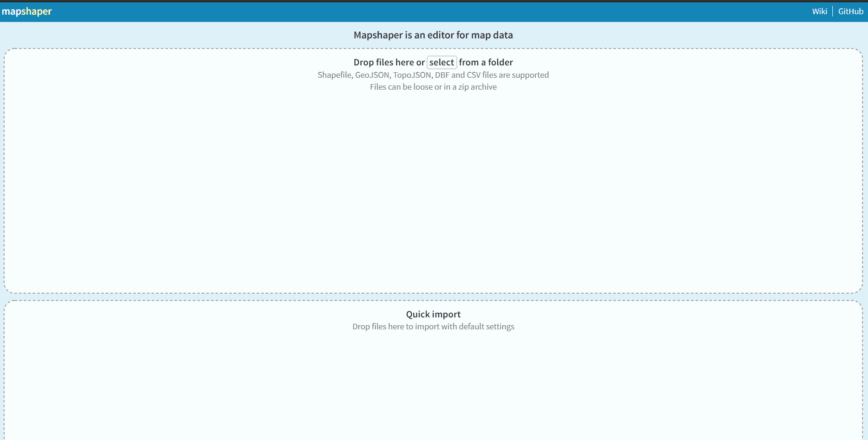This screenshot has height=440, width=868.
Task: Click the word 'GeoJSON' in formats list
Action: [372, 75]
